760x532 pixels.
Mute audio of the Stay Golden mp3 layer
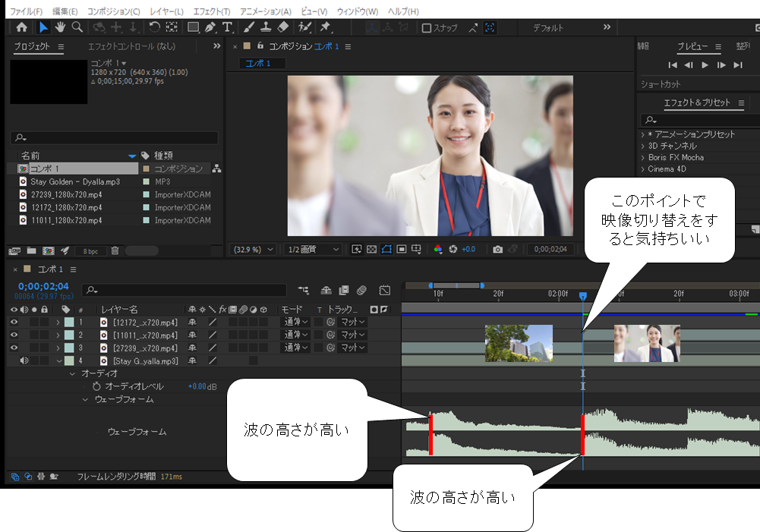pyautogui.click(x=24, y=360)
